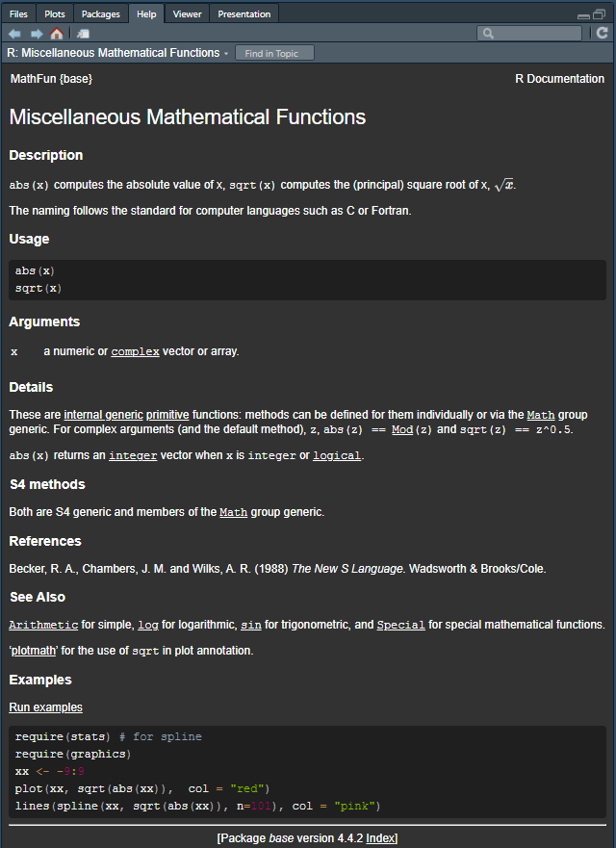Follow the plotmath link
The width and height of the screenshot is (616, 848).
[37, 651]
